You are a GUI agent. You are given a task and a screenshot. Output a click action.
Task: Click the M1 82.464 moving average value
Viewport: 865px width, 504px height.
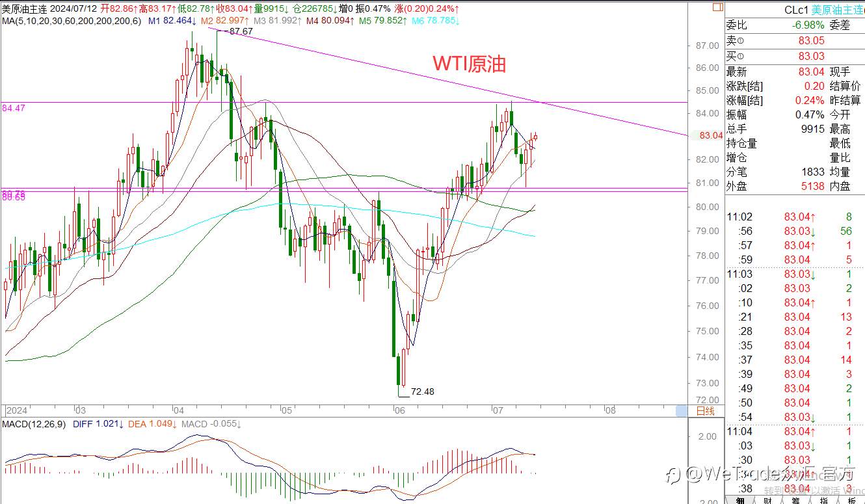[173, 21]
